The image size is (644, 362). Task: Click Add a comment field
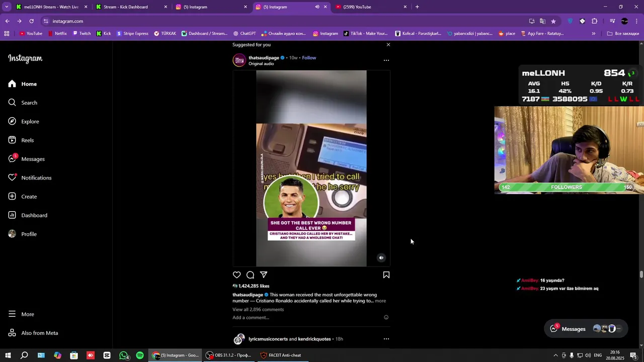pyautogui.click(x=251, y=318)
